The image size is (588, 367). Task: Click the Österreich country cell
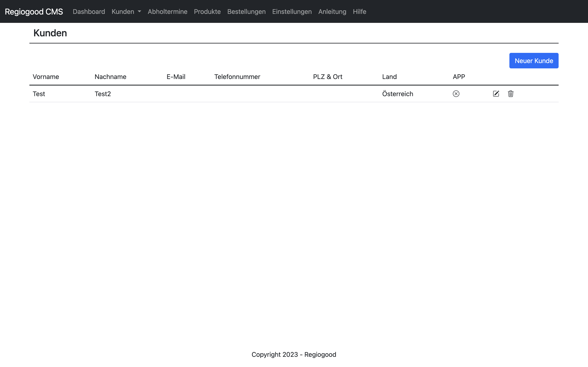pos(398,94)
